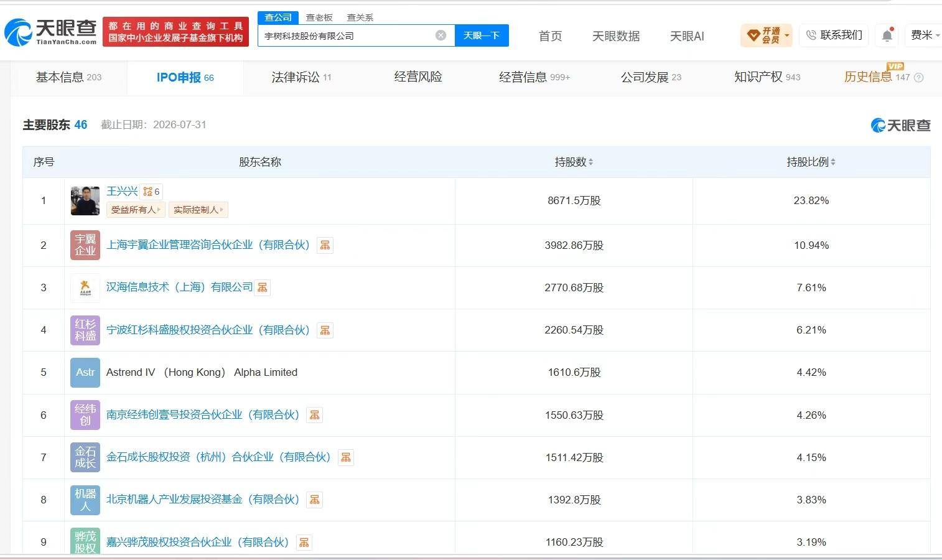Go to 首页 in top navigation
This screenshot has width=942, height=560.
[x=550, y=36]
